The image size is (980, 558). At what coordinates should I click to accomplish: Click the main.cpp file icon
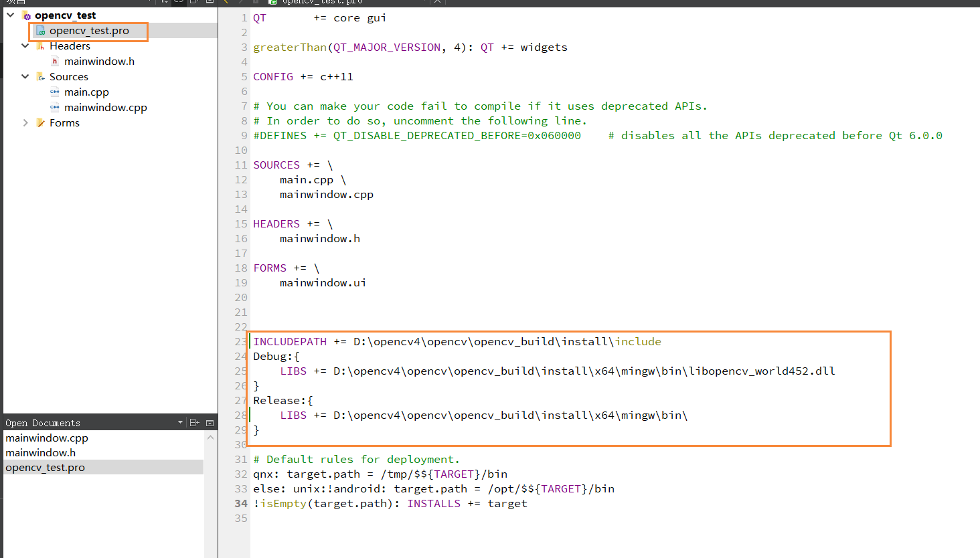(55, 92)
